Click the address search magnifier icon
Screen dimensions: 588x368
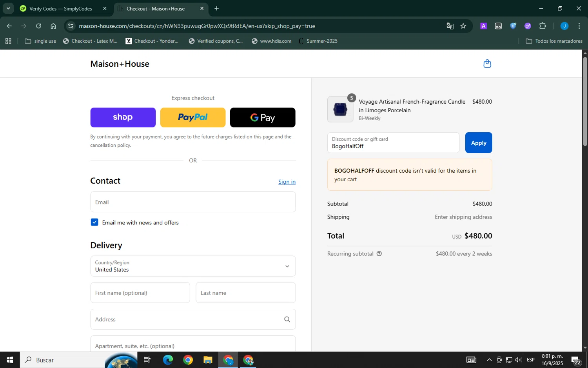coord(287,319)
